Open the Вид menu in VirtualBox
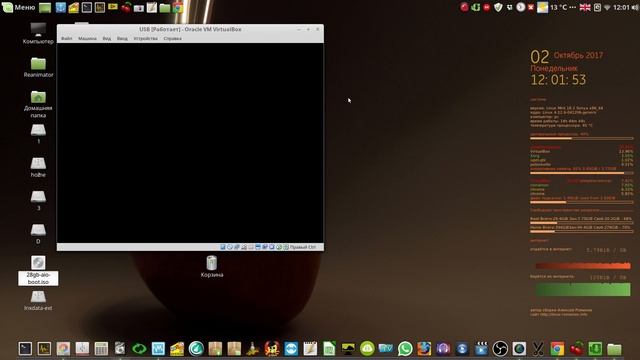This screenshot has width=640, height=360. (107, 38)
